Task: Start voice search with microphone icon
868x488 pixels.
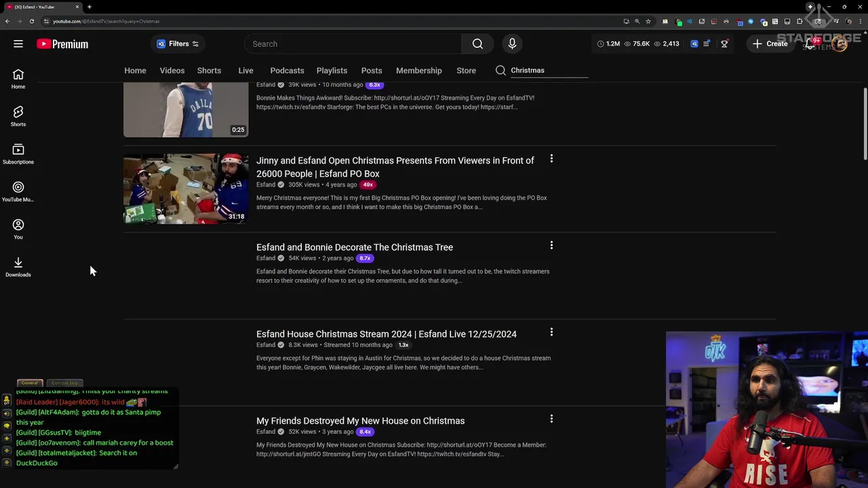Action: pyautogui.click(x=512, y=44)
